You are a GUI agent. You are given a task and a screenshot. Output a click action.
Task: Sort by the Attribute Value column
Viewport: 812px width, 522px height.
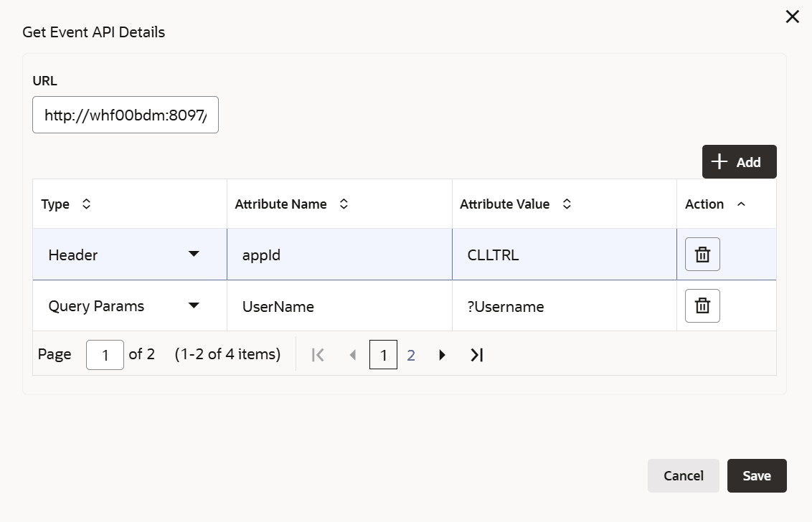click(x=567, y=204)
